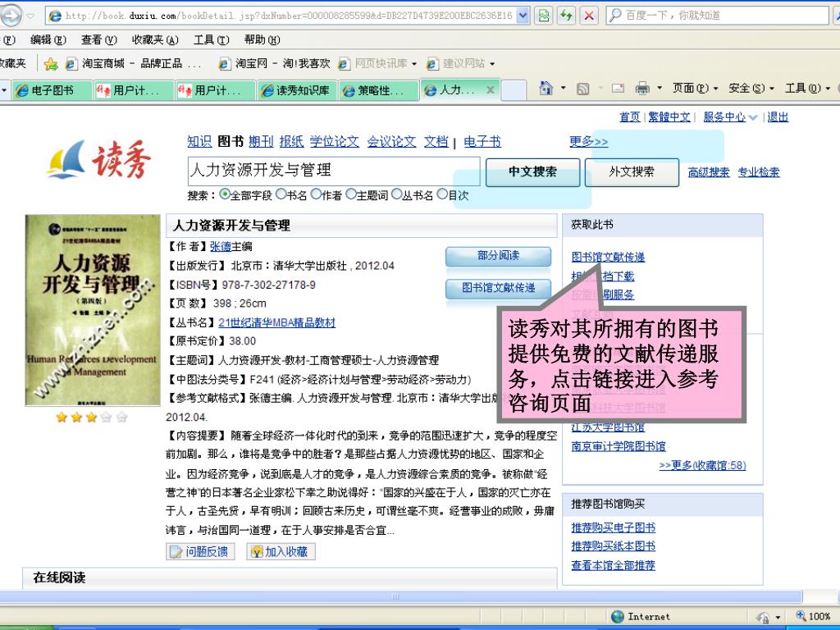Image resolution: width=840 pixels, height=630 pixels.
Task: Open the print options dropdown arrow
Action: 659,88
